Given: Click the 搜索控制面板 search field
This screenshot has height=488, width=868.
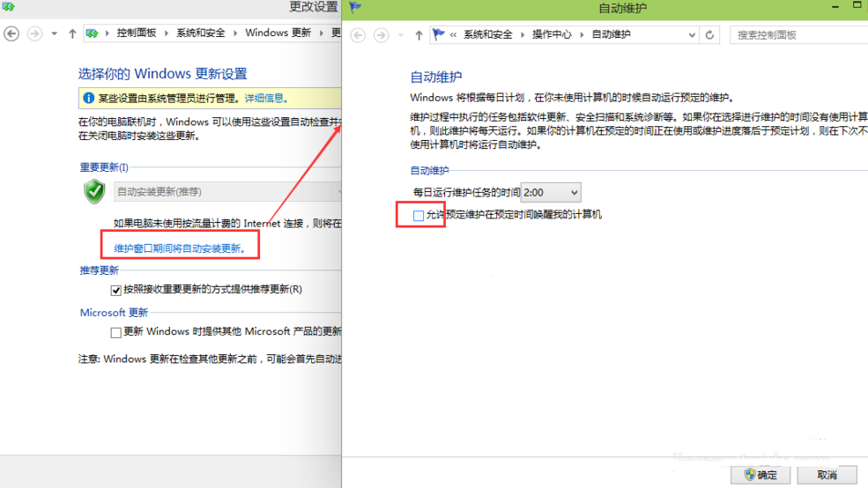Looking at the screenshot, I should coord(793,35).
